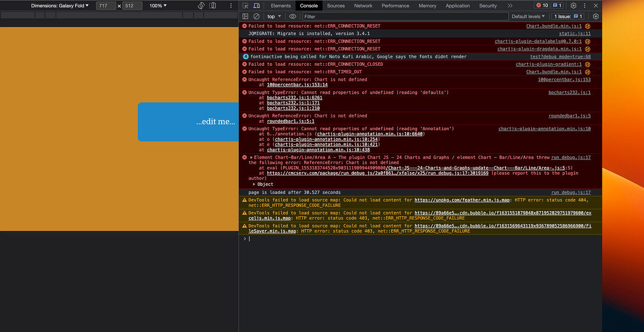Open the device toolbar three-dot menu
The width and height of the screenshot is (644, 332).
click(231, 6)
